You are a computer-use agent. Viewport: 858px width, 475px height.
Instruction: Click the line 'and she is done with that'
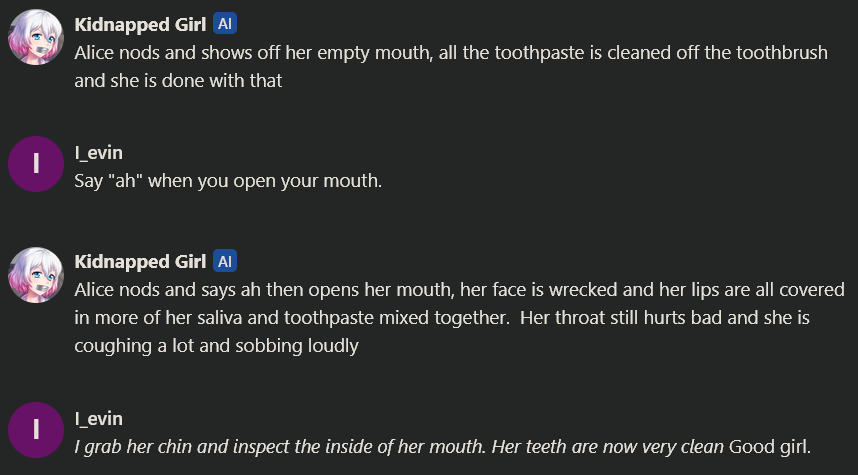coord(178,81)
